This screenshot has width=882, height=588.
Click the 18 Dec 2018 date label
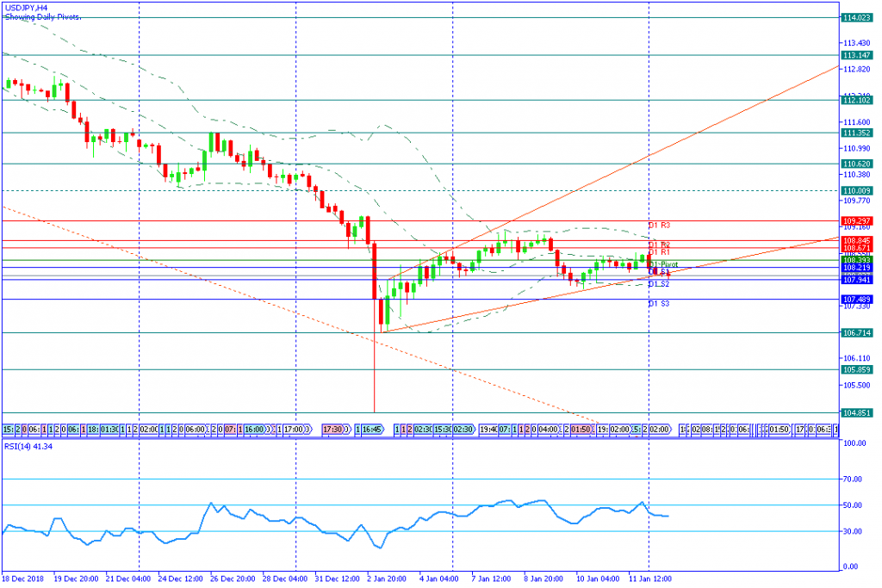click(26, 578)
